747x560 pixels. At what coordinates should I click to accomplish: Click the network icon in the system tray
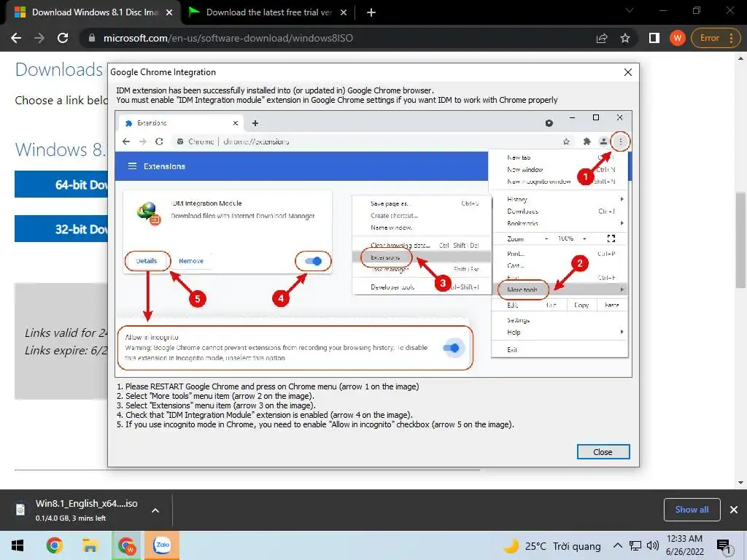[635, 545]
